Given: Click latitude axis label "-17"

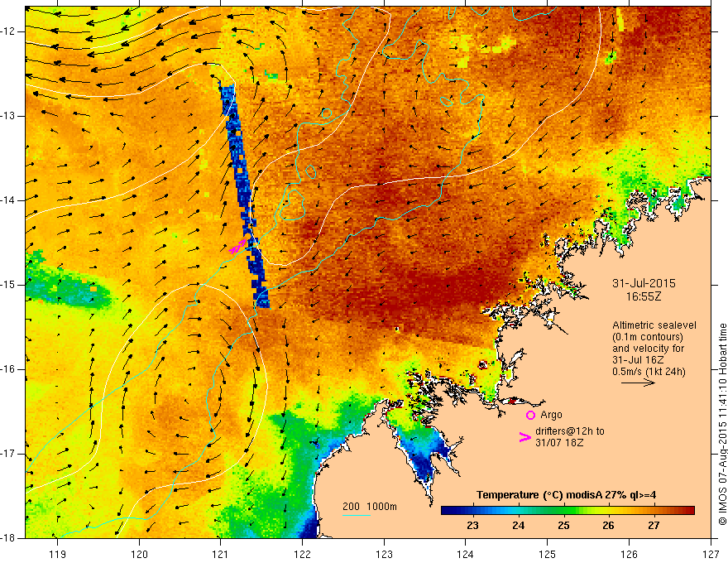Looking at the screenshot, I should [10, 454].
